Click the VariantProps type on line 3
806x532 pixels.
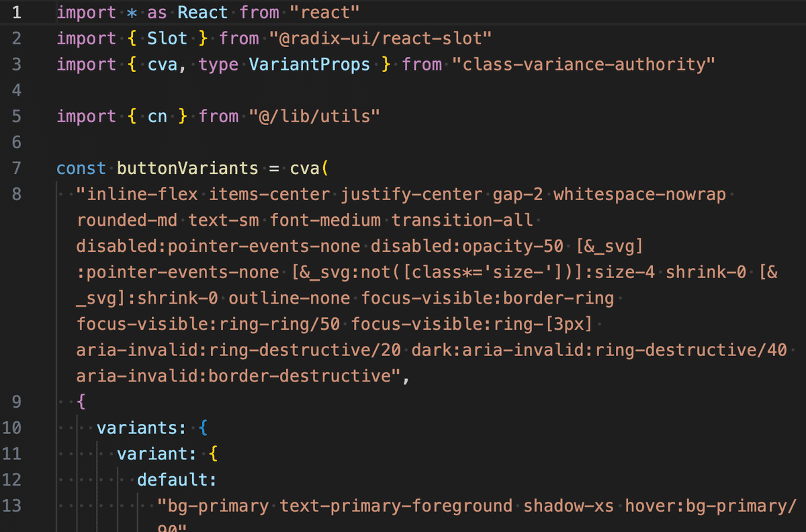click(309, 64)
